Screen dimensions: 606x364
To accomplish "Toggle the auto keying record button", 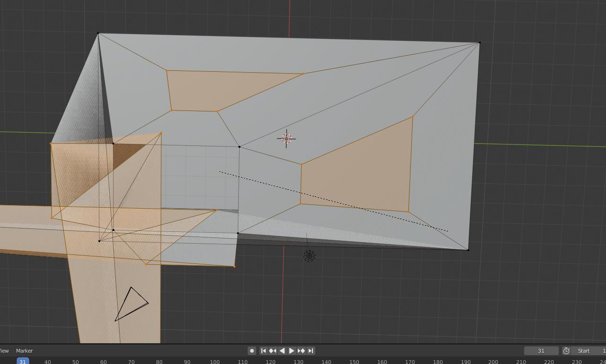I will [252, 351].
